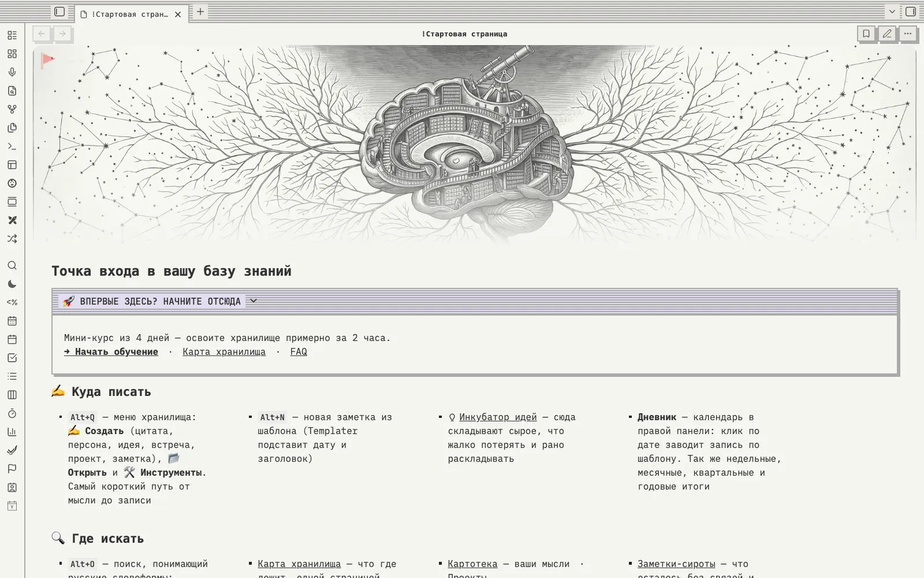Click the flag icon in left ribbon
Viewport: 924px width, 578px height.
click(x=12, y=469)
